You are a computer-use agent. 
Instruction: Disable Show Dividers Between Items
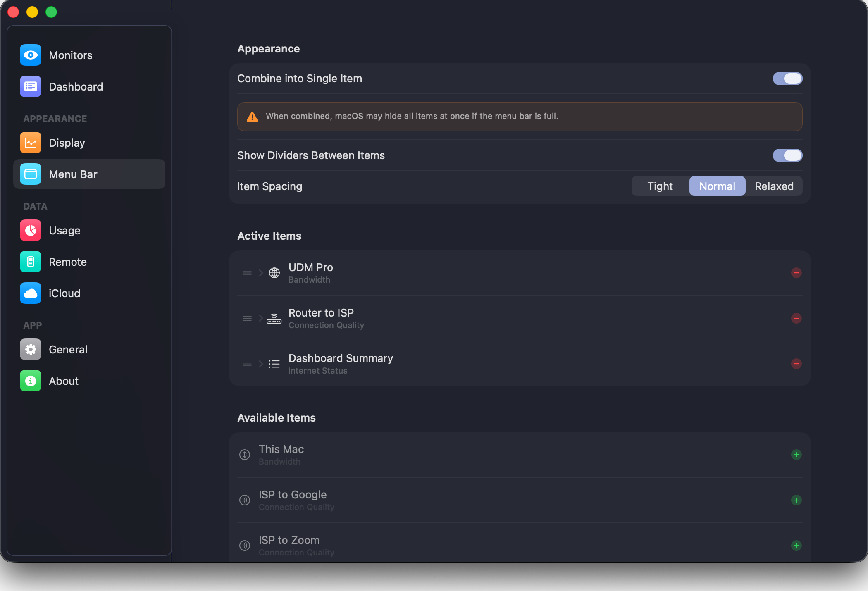pyautogui.click(x=787, y=155)
